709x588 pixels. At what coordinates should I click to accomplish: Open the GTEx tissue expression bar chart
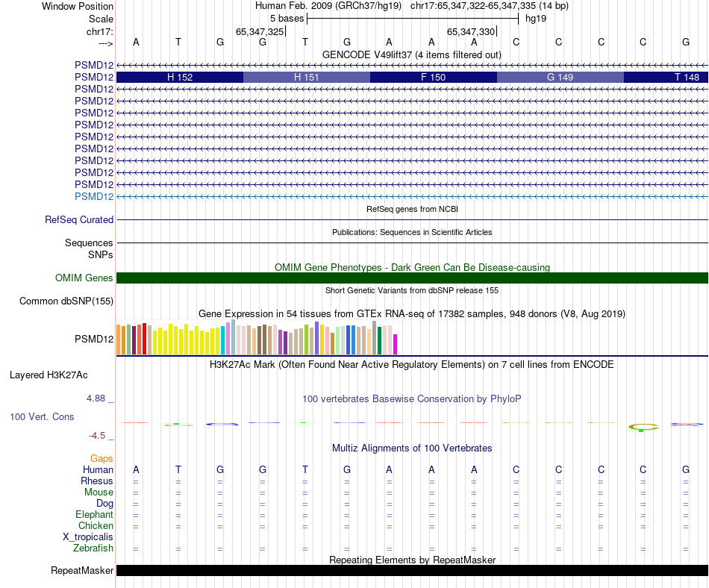pyautogui.click(x=257, y=337)
